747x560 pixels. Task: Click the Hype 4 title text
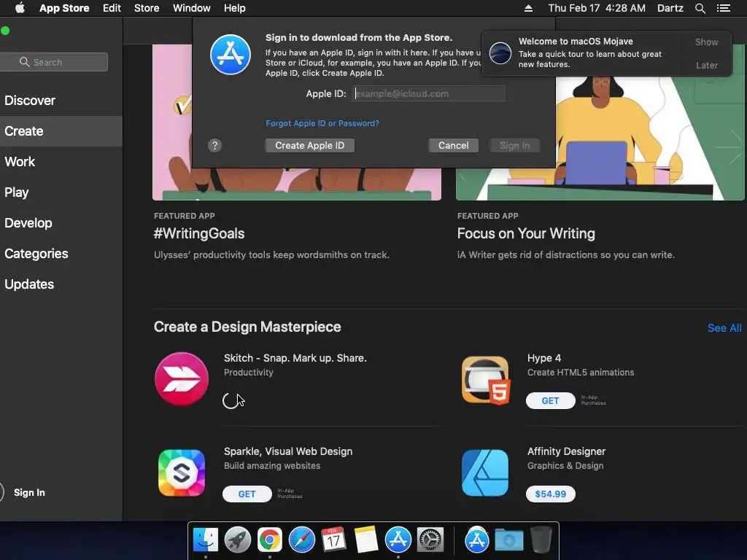click(x=544, y=358)
